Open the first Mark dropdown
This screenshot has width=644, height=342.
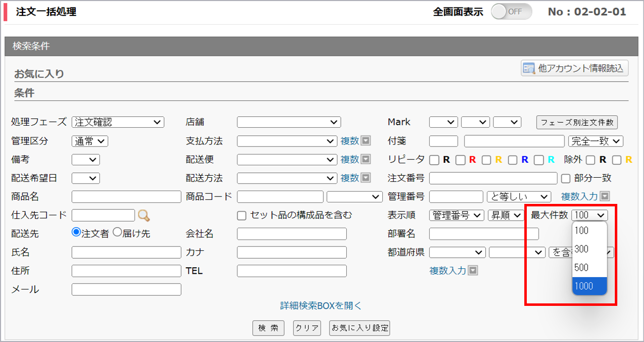point(444,122)
